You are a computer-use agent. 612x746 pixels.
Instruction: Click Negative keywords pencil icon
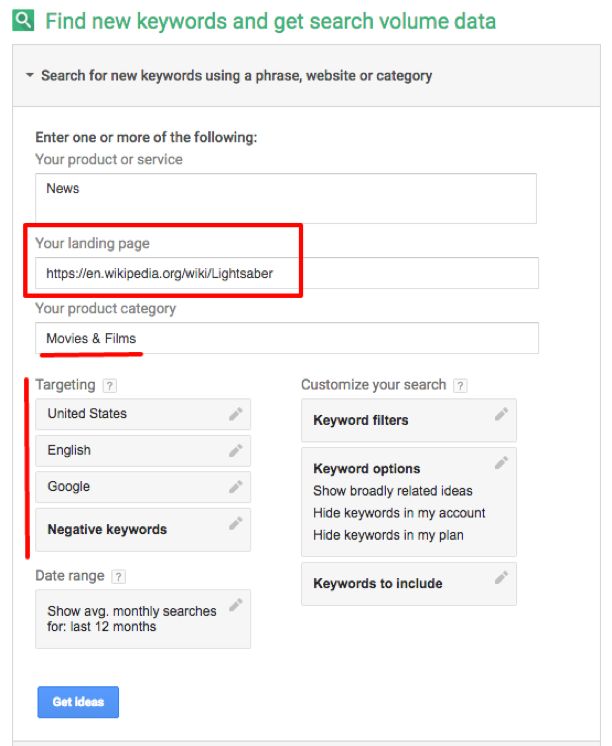[x=235, y=523]
